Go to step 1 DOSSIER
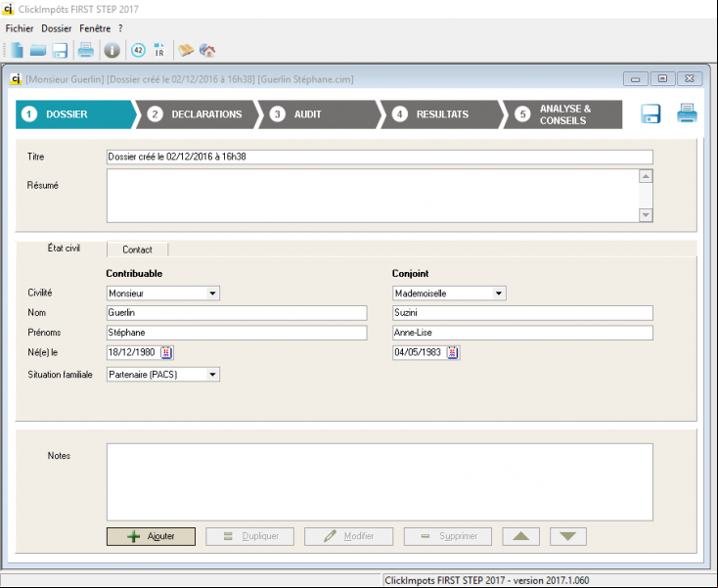This screenshot has height=588, width=718. [75, 114]
